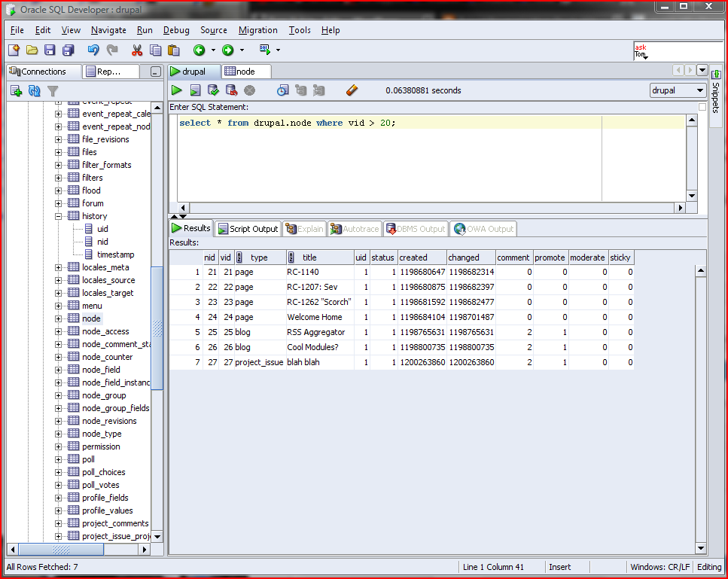Click the Connections tree horizontal scrollbar thumb
The image size is (728, 579).
point(61,550)
